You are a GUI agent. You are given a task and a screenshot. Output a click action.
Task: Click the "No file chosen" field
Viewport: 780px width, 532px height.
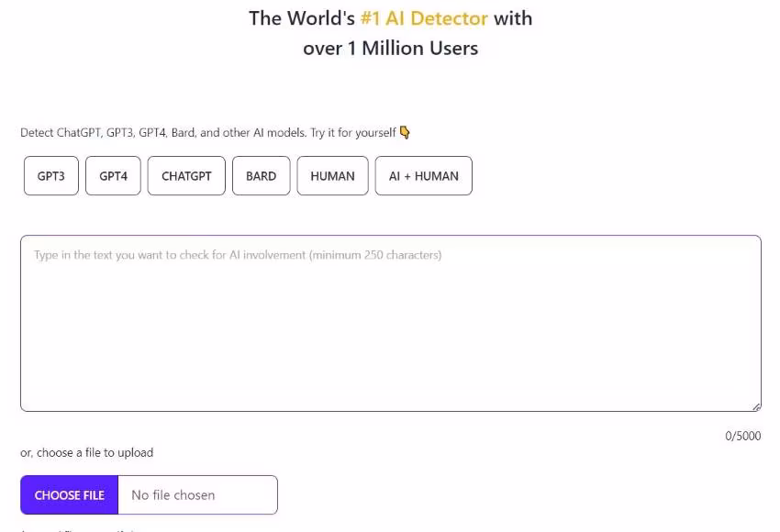[197, 495]
